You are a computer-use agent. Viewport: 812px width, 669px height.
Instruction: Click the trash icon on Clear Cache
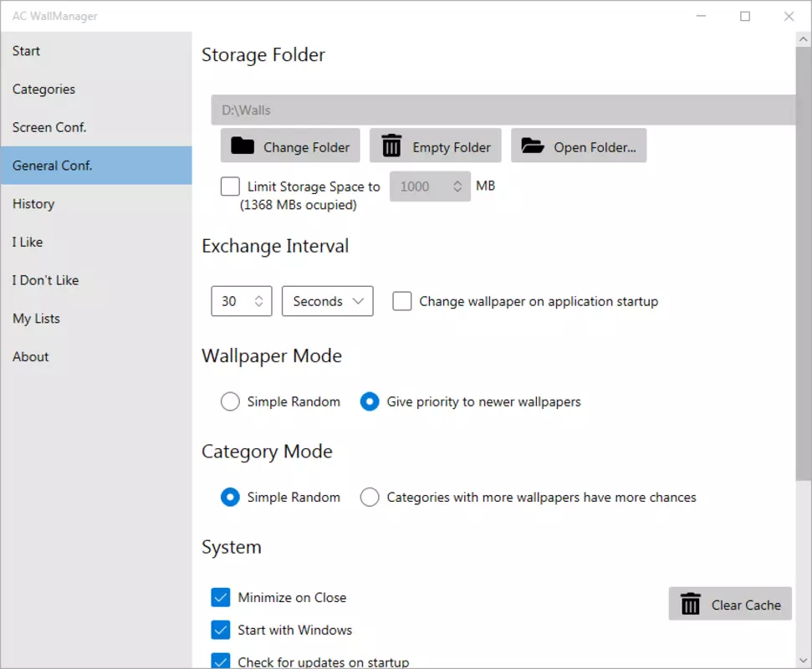click(x=690, y=604)
